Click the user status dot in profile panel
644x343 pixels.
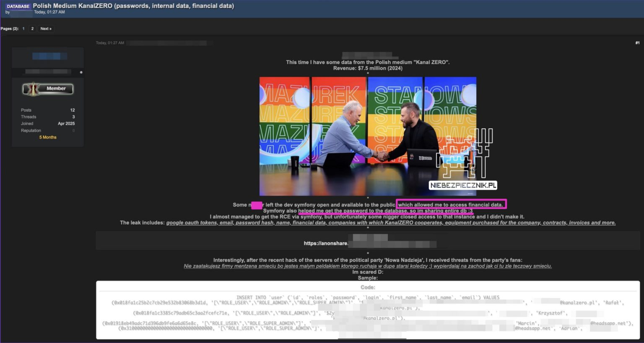(x=81, y=72)
